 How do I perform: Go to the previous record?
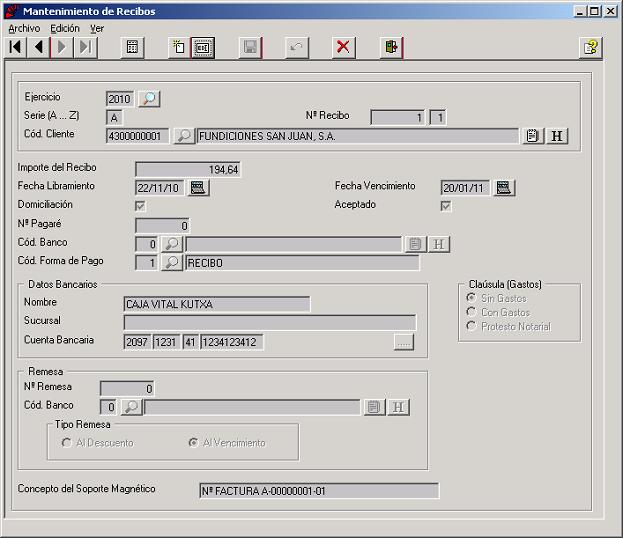39,48
